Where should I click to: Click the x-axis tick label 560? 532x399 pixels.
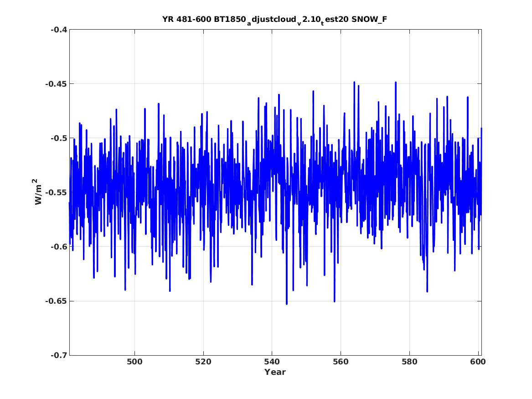341,362
